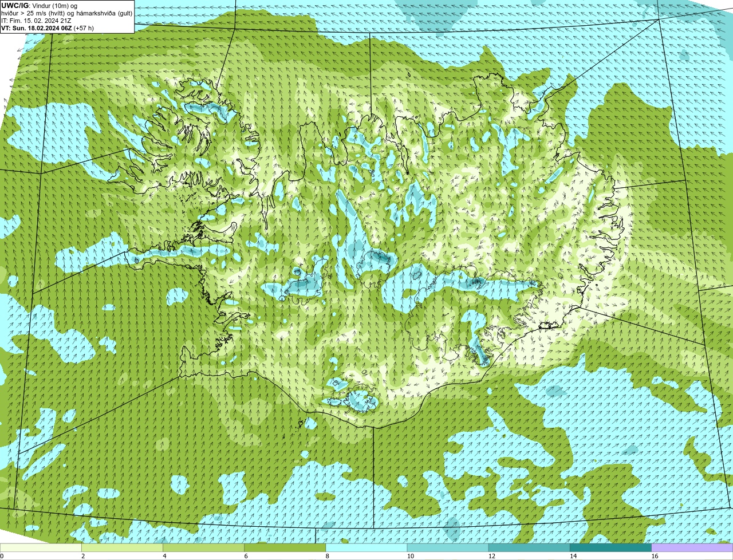Select the olive green 6–8 m/s legend swatch

[286, 548]
